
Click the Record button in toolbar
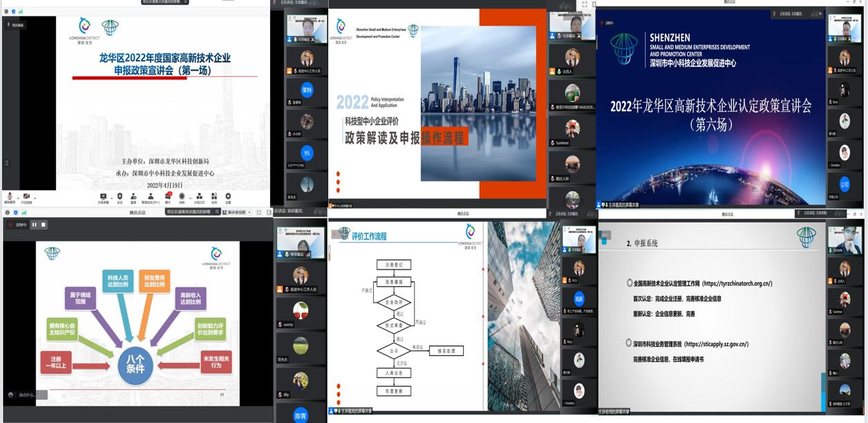point(182,196)
